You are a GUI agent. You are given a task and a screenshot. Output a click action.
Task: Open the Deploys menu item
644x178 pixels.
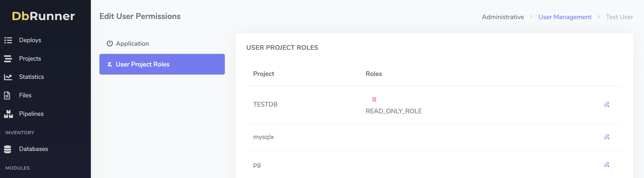tap(30, 40)
